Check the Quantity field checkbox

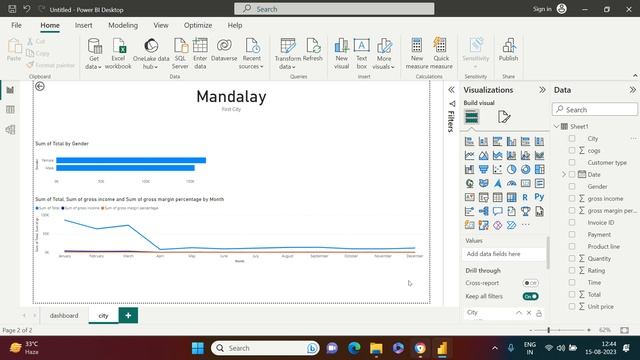click(572, 258)
